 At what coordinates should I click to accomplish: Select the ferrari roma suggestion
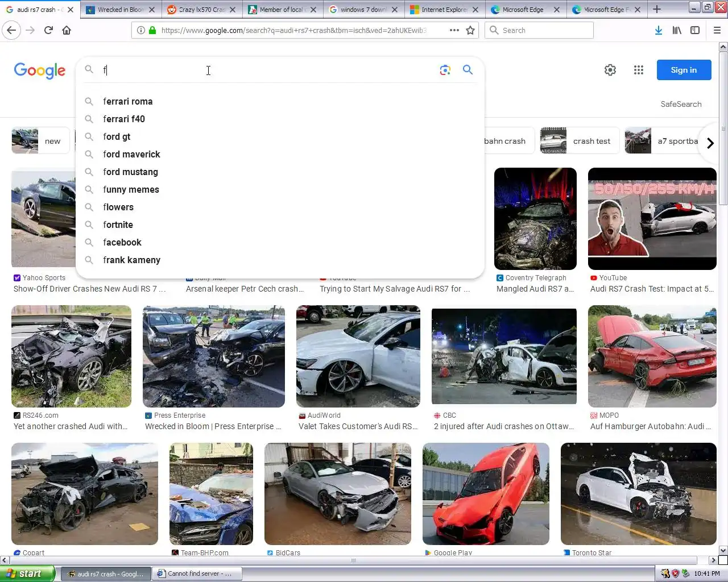pyautogui.click(x=280, y=101)
